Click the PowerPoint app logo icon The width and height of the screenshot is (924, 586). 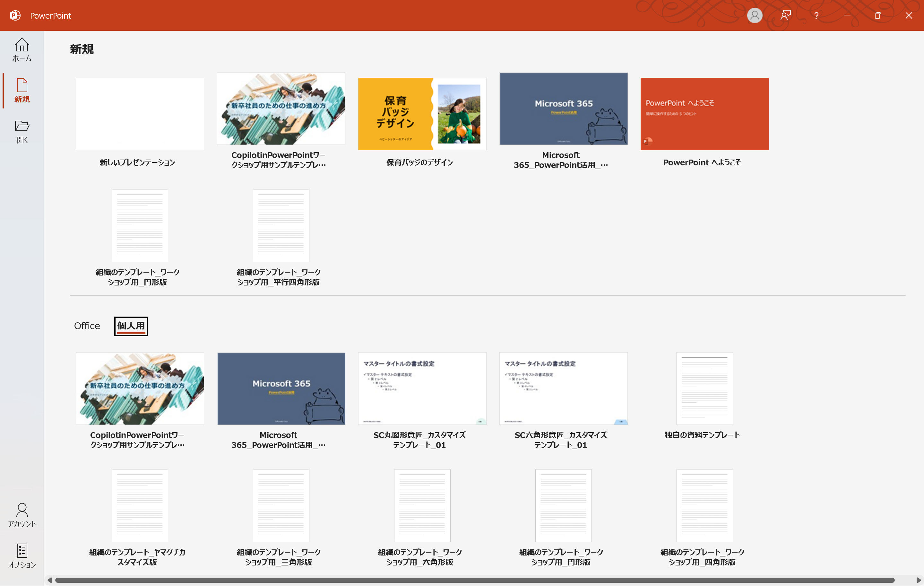click(x=15, y=15)
